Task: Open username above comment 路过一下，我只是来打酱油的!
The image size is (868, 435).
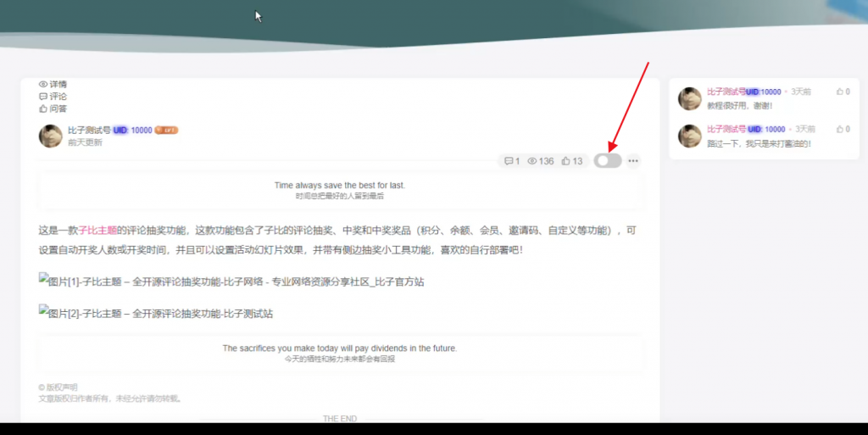Action: (726, 129)
